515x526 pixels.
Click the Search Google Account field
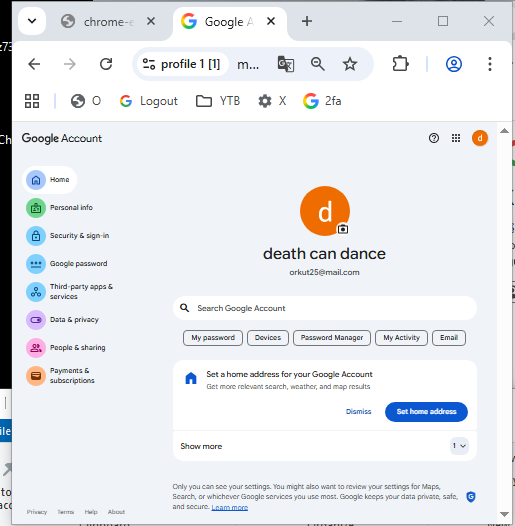pyautogui.click(x=325, y=308)
